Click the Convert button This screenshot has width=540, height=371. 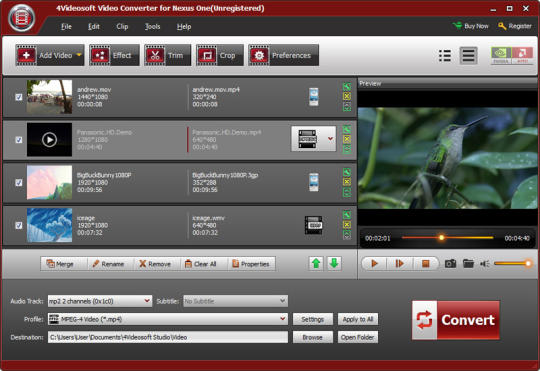456,320
